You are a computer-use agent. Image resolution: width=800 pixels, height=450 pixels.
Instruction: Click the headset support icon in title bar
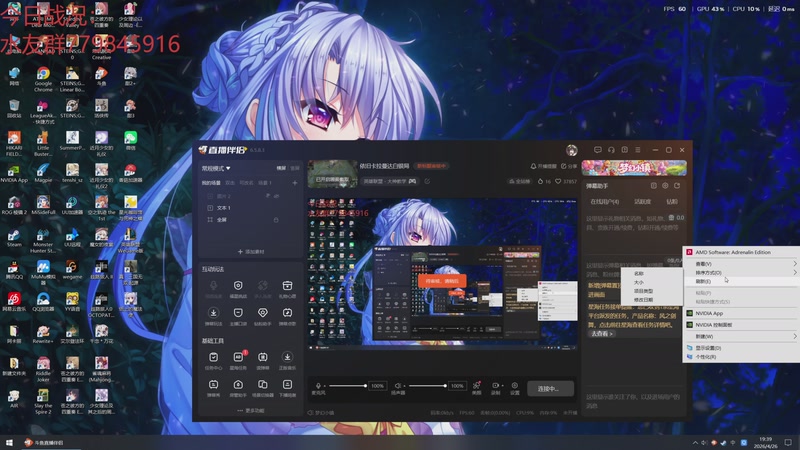tap(611, 150)
